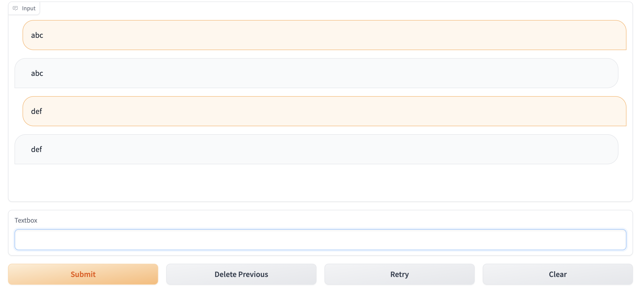Select the 'abc' text inside first bubble
Screen dimensions: 644x296
point(37,35)
